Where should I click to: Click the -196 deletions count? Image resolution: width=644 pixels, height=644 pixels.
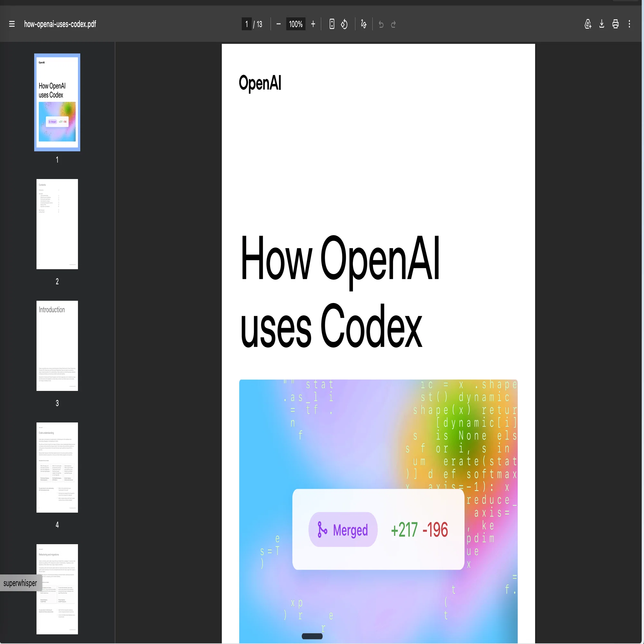point(435,530)
